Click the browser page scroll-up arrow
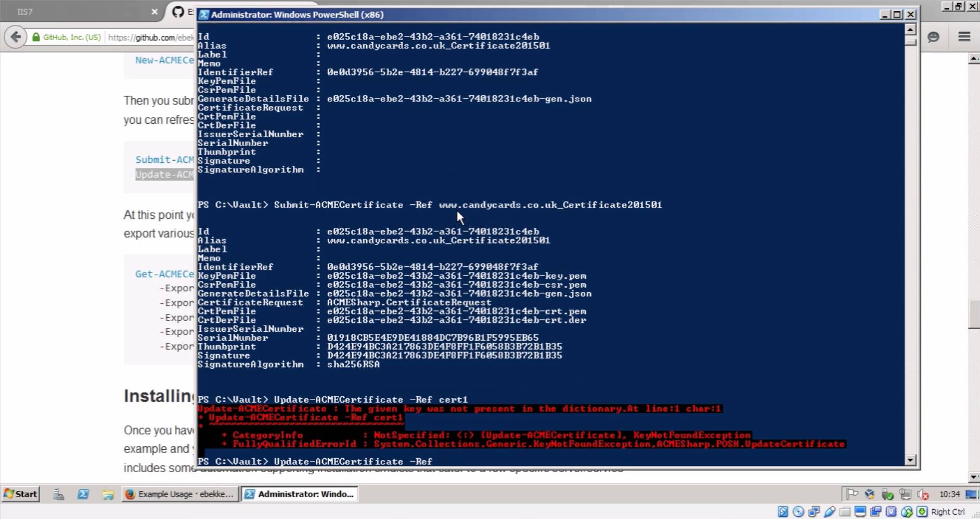Viewport: 980px width, 519px height. coord(974,59)
